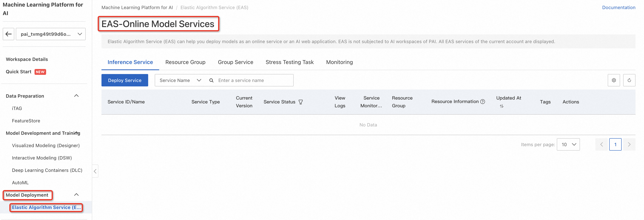This screenshot has width=644, height=220.
Task: Open AutoML in the sidebar
Action: click(x=20, y=183)
